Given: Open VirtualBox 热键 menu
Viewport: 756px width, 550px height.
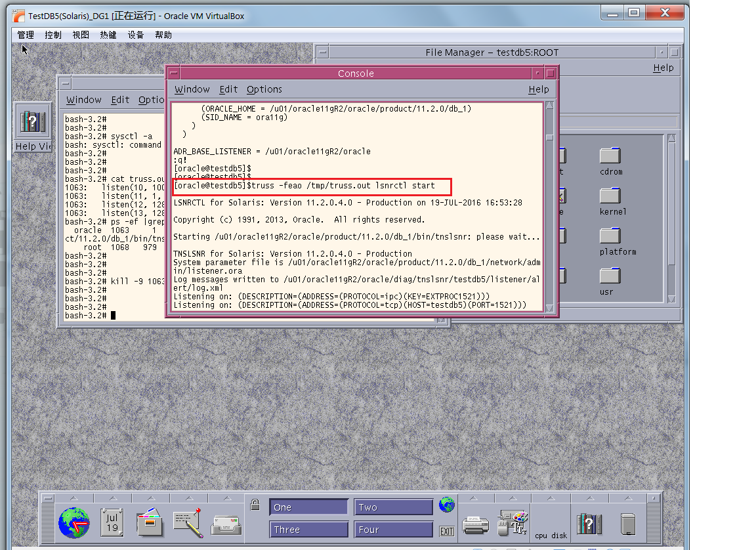Looking at the screenshot, I should click(x=108, y=35).
